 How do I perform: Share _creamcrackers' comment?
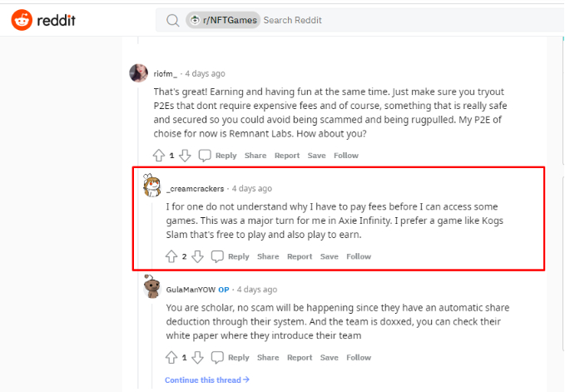[x=268, y=256]
